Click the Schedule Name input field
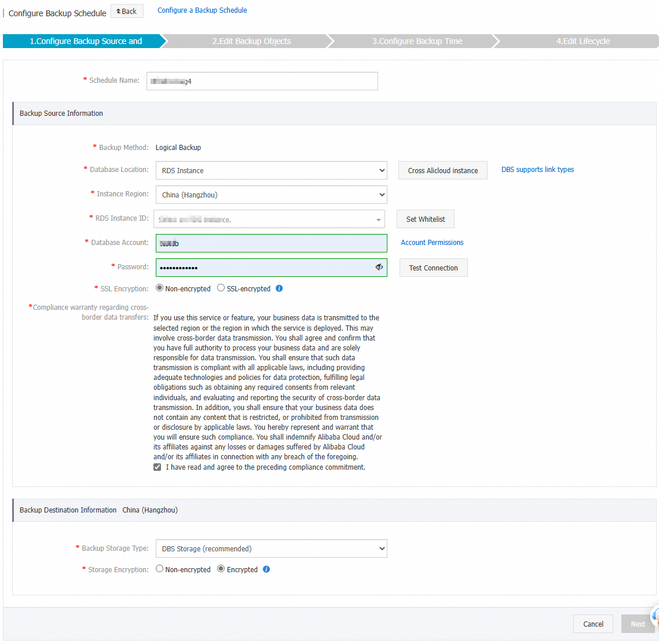 click(x=262, y=81)
